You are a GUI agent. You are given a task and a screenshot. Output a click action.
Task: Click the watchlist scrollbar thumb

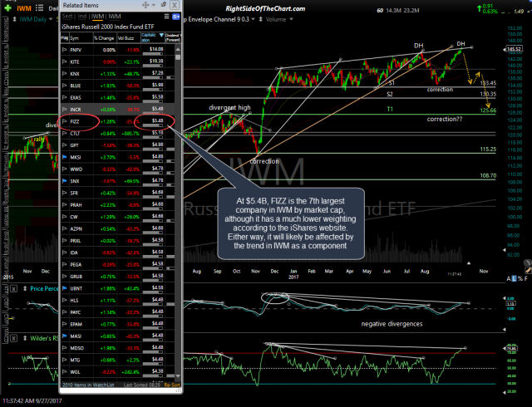[x=178, y=56]
